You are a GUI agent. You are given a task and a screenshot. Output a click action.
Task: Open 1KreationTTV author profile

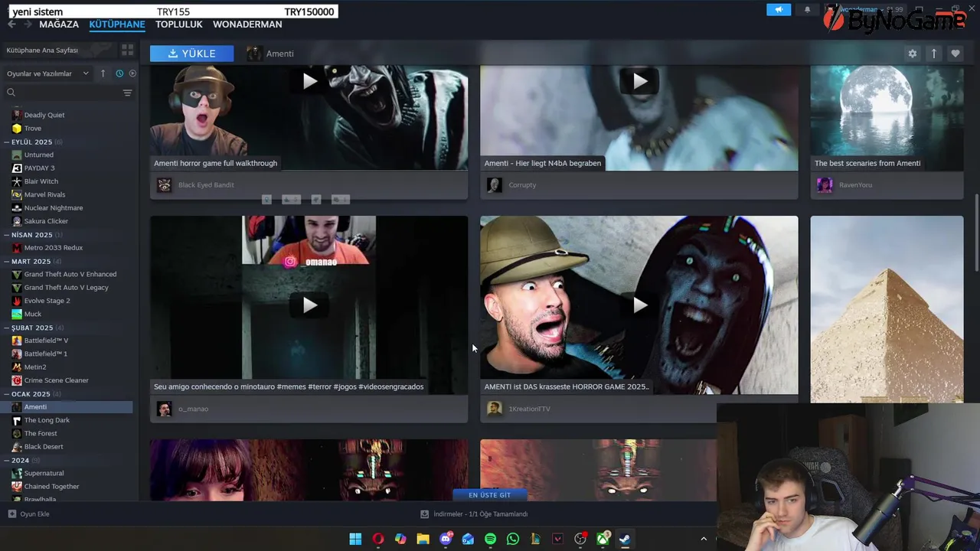(529, 409)
